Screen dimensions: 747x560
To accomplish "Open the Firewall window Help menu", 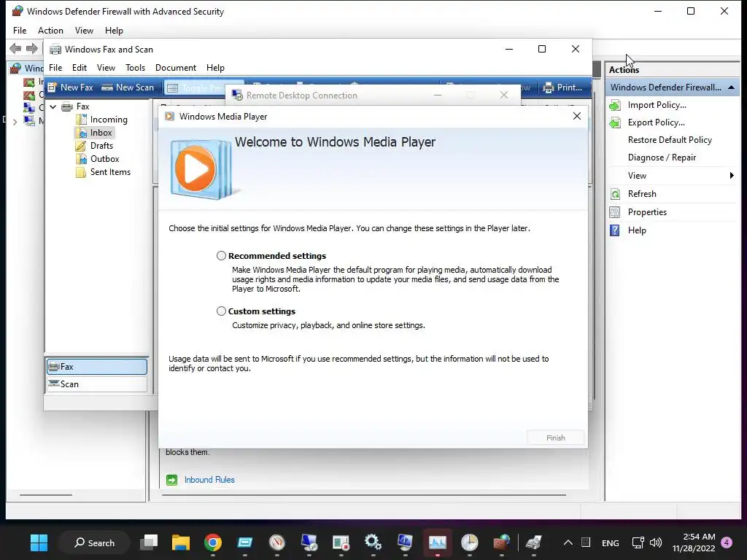I will click(114, 31).
